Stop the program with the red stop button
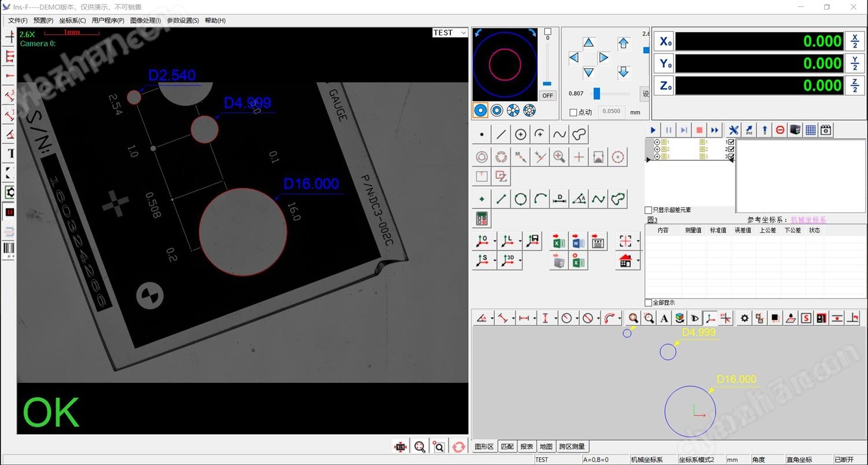 [699, 130]
